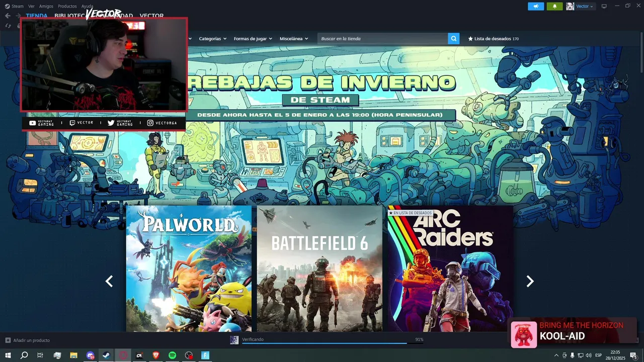Show hidden tray icons with the chevron
644x362 pixels.
[x=556, y=355]
